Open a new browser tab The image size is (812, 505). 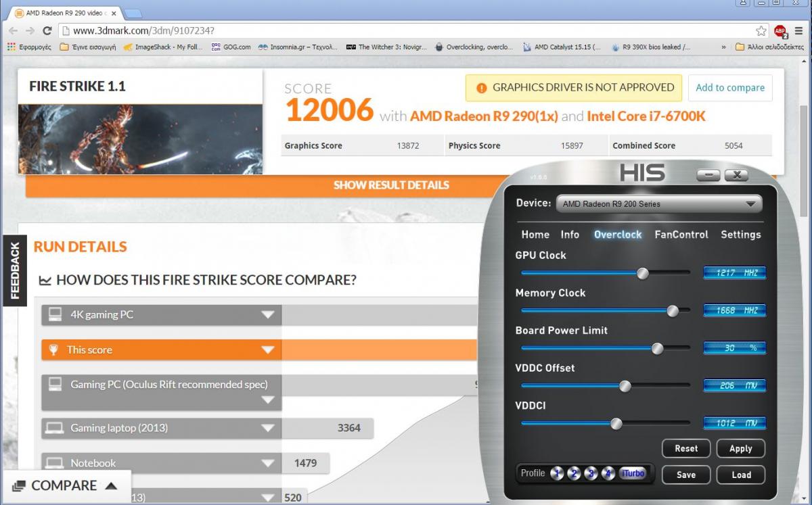(x=133, y=14)
